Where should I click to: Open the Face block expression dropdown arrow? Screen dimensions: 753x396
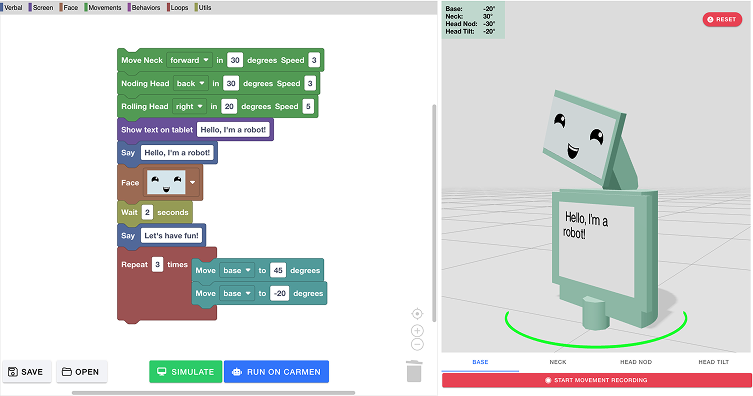pos(193,182)
